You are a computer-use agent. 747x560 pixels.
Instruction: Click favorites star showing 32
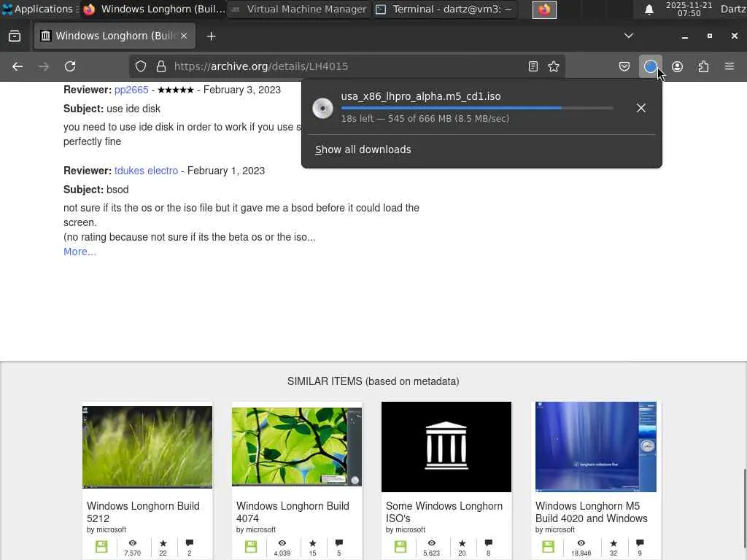613,542
